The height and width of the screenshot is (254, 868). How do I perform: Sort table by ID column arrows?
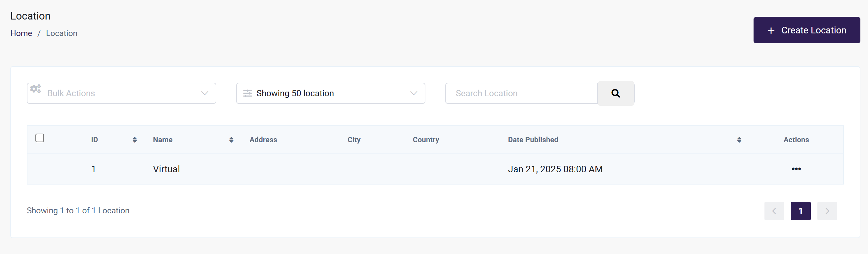(134, 140)
